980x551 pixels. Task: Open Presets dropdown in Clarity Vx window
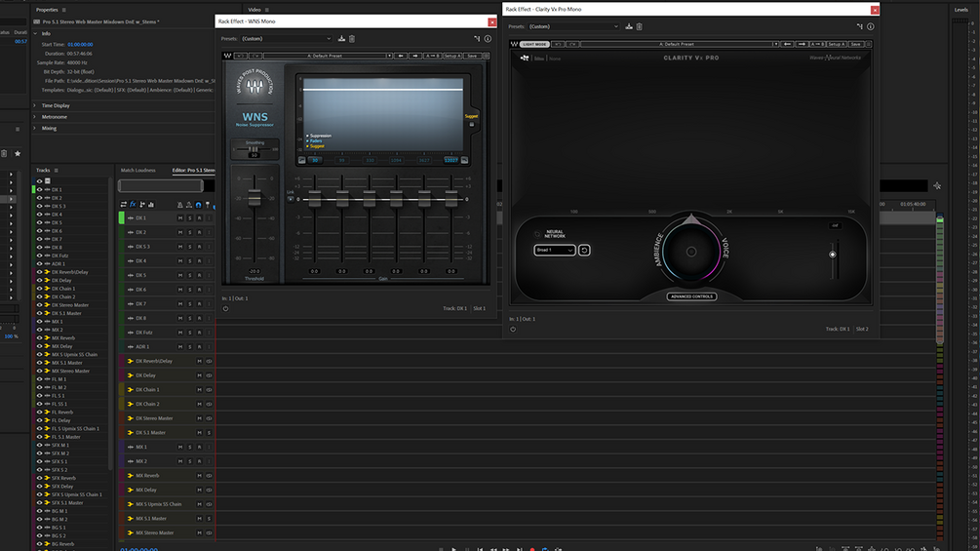click(573, 26)
